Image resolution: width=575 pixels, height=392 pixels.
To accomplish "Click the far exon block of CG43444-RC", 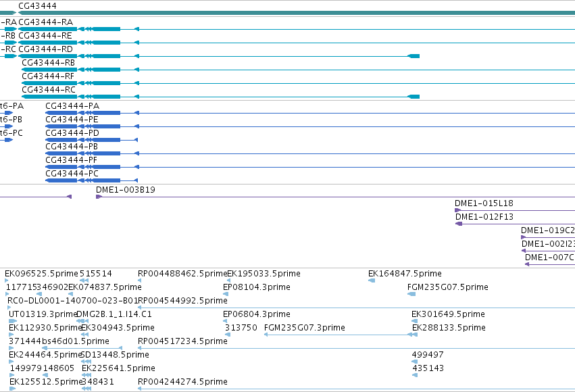I will coord(414,97).
